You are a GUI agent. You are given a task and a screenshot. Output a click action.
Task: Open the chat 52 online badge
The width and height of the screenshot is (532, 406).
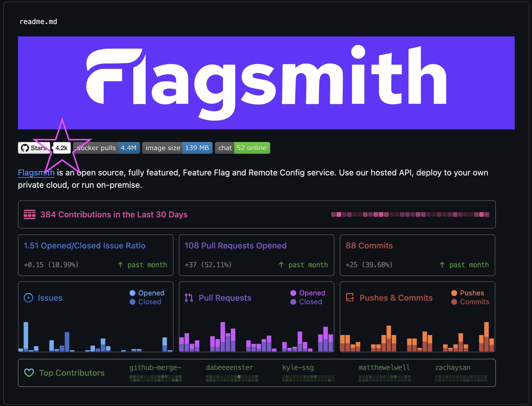point(243,148)
